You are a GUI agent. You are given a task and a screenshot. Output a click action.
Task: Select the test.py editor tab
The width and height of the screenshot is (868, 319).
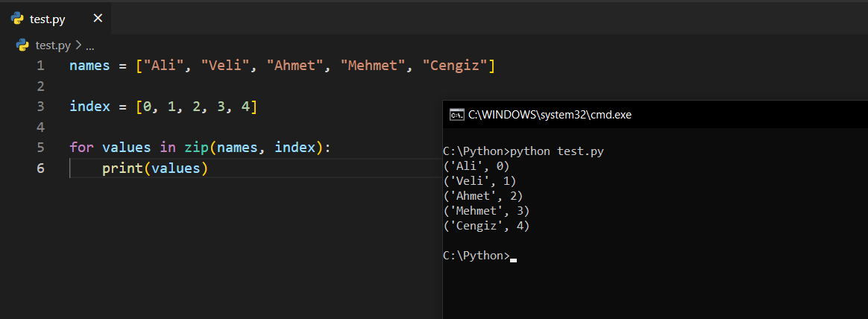[x=48, y=19]
